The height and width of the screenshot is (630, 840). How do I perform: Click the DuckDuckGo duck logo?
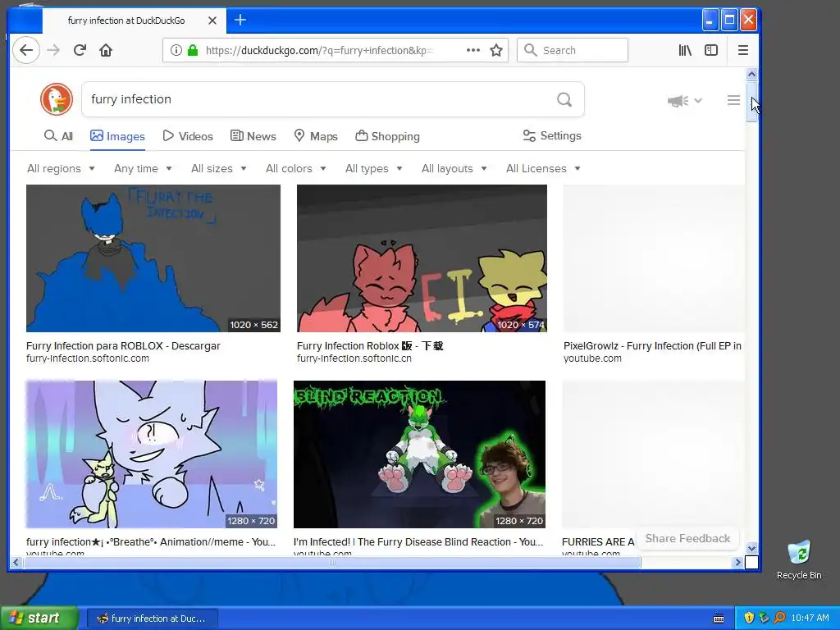click(x=57, y=99)
